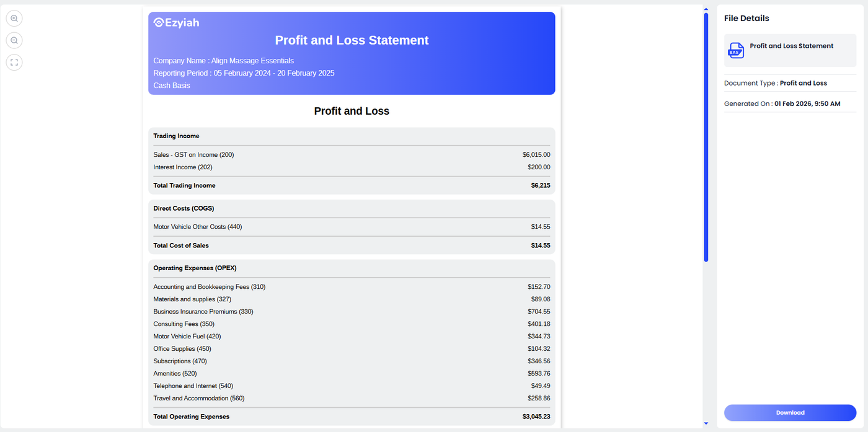This screenshot has width=868, height=432.
Task: Click the zoom out magnifier icon
Action: click(x=14, y=40)
